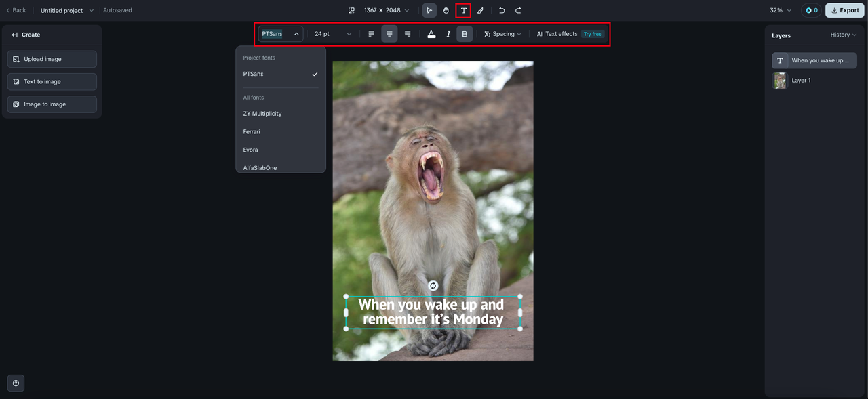Click the Layer 1 monkey thumbnail
868x399 pixels.
(x=780, y=81)
